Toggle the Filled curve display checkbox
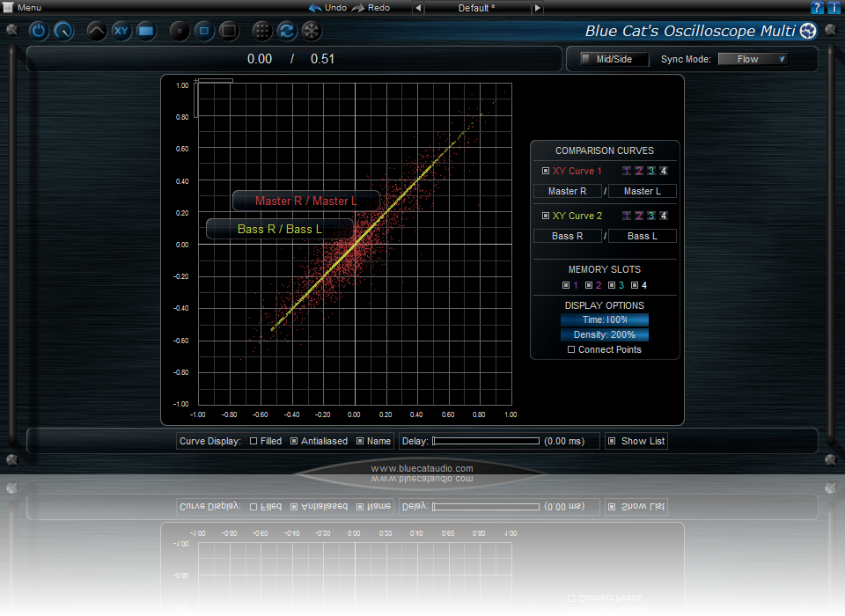Screen dimensions: 845x616 pos(254,441)
